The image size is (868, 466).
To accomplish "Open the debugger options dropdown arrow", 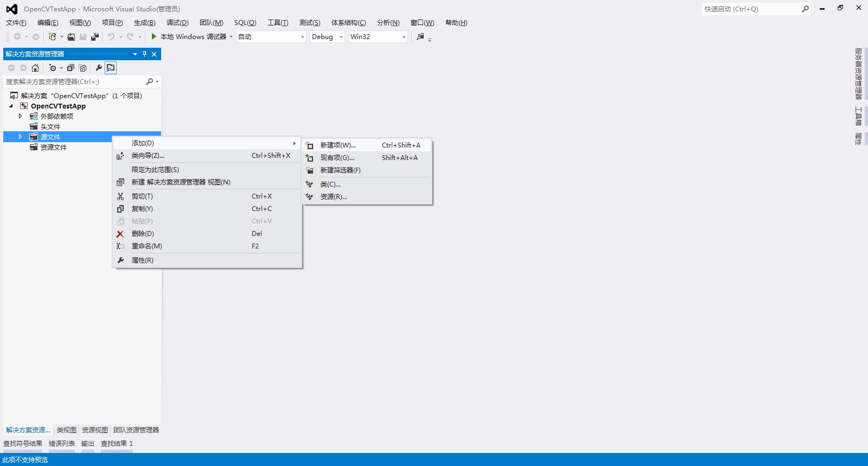I will (231, 37).
